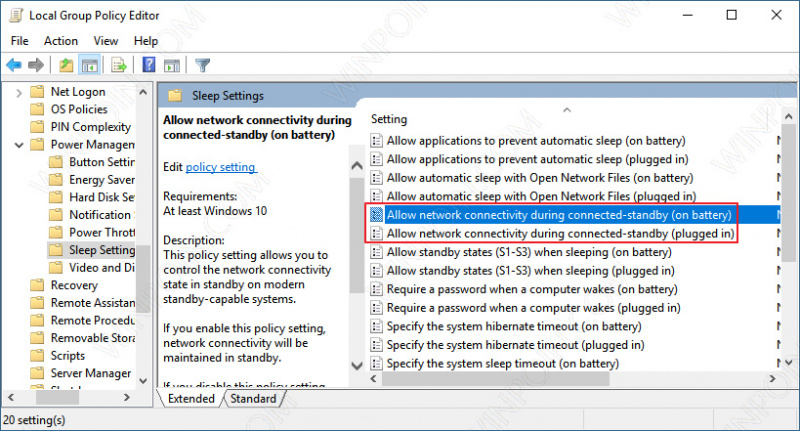This screenshot has width=800, height=431.
Task: Toggle the Show/Hide Action Pane icon
Action: [x=170, y=65]
